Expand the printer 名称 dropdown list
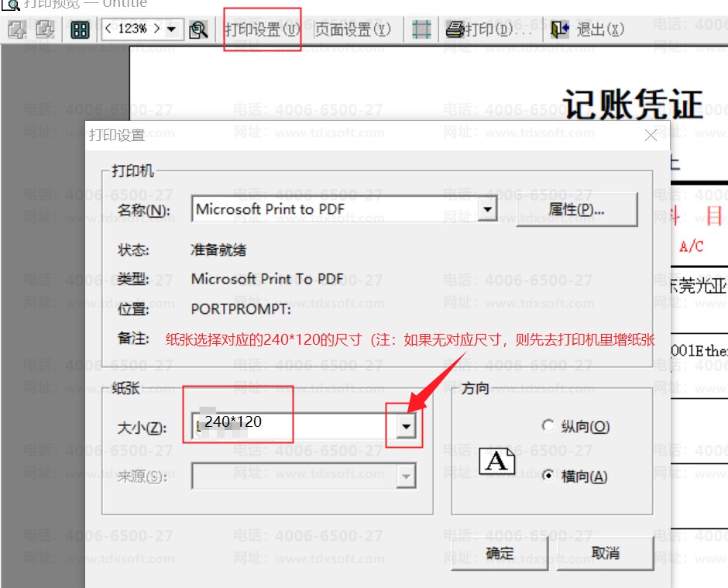This screenshot has height=588, width=728. click(487, 209)
